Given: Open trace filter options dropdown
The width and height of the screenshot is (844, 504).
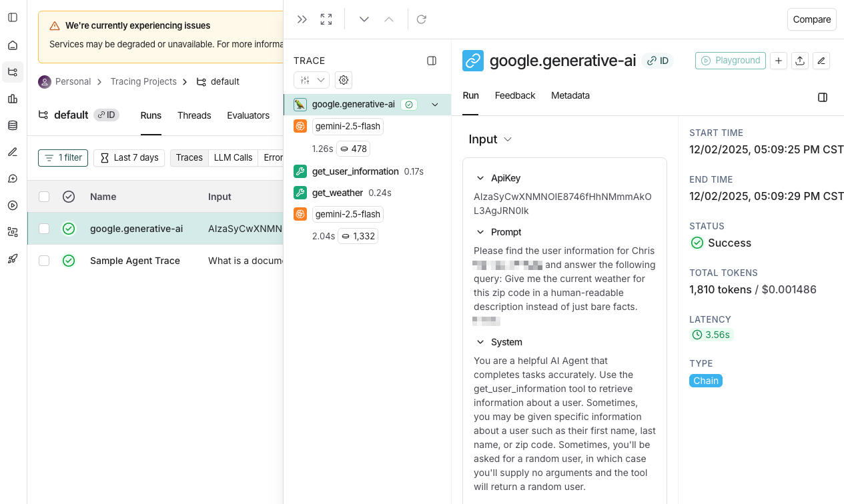Looking at the screenshot, I should tap(312, 80).
